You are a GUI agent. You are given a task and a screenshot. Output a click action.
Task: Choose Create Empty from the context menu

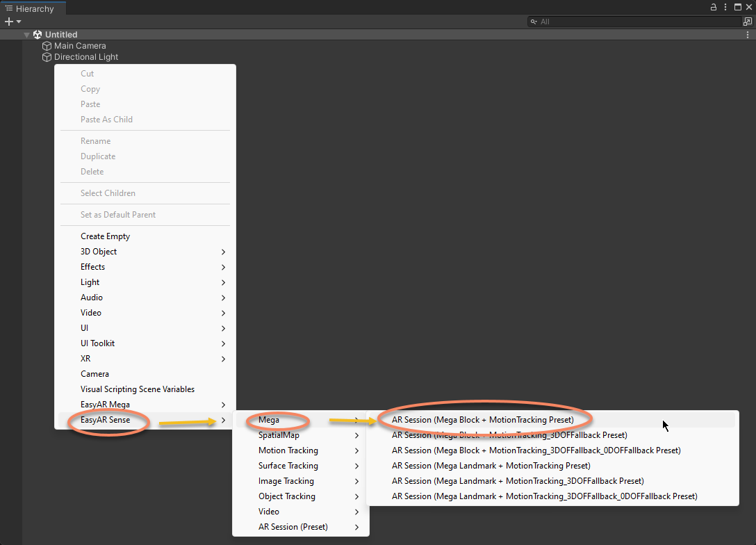106,236
